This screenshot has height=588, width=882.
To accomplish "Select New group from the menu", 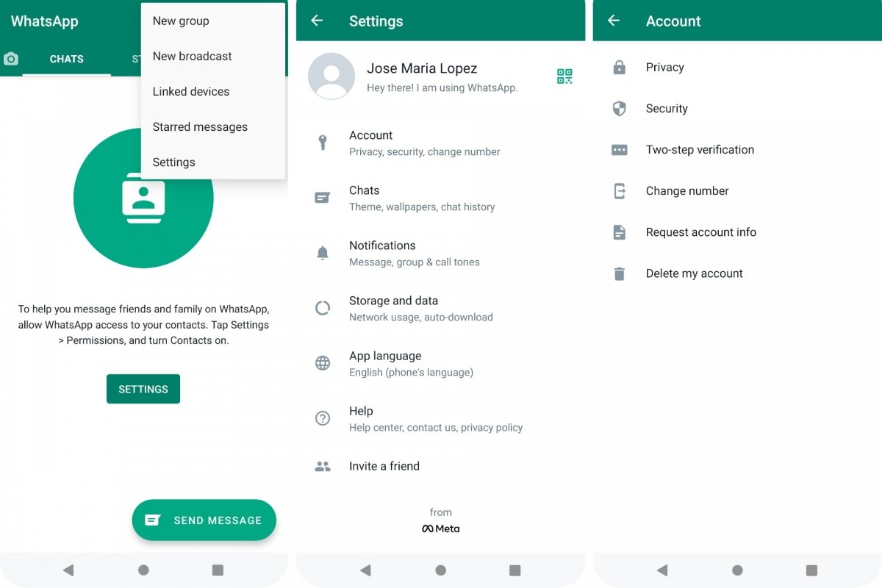I will click(213, 21).
